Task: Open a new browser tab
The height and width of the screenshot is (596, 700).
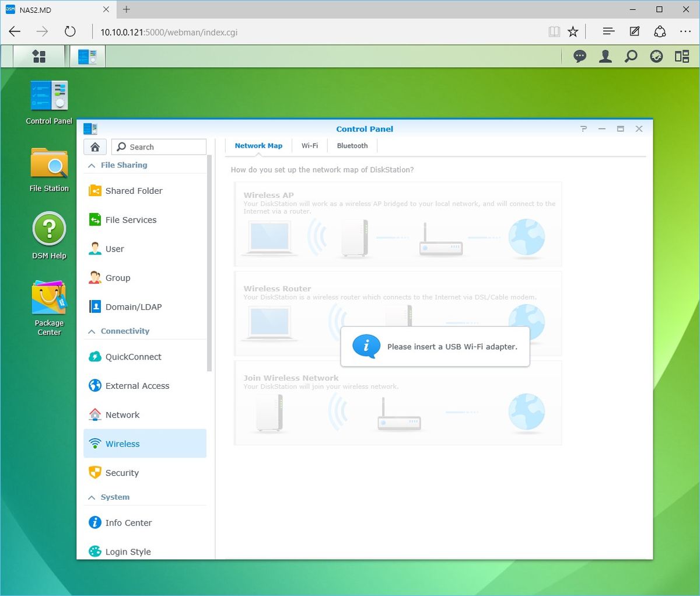Action: [x=126, y=9]
